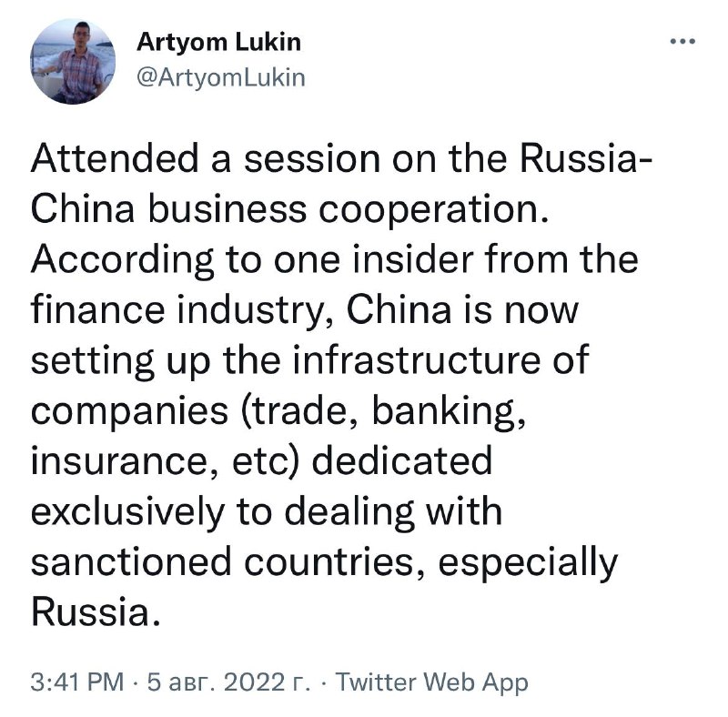728x717 pixels.
Task: Click the 3:41 PM timestamp
Action: pos(77,682)
